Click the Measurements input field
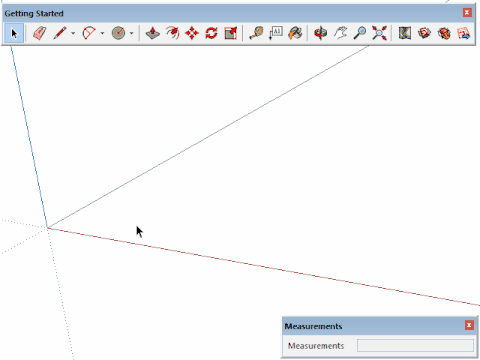This screenshot has height=360, width=480. [415, 346]
